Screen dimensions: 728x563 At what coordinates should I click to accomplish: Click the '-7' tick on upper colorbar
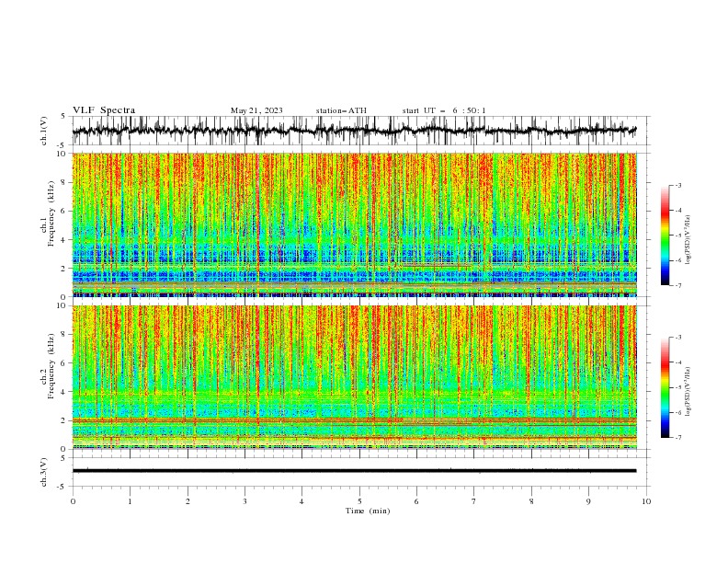click(x=677, y=285)
